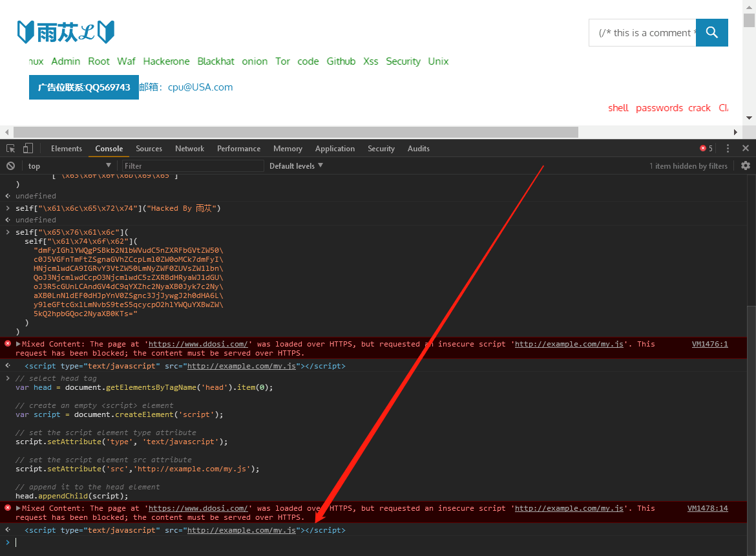Image resolution: width=756 pixels, height=556 pixels.
Task: Click the red shell link
Action: (x=618, y=108)
